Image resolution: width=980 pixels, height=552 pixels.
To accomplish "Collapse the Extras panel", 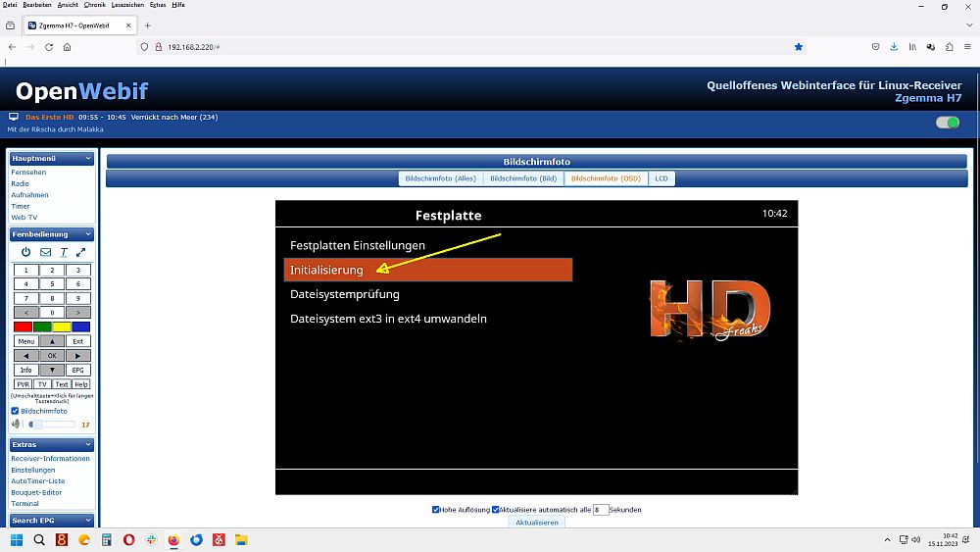I will (x=88, y=444).
